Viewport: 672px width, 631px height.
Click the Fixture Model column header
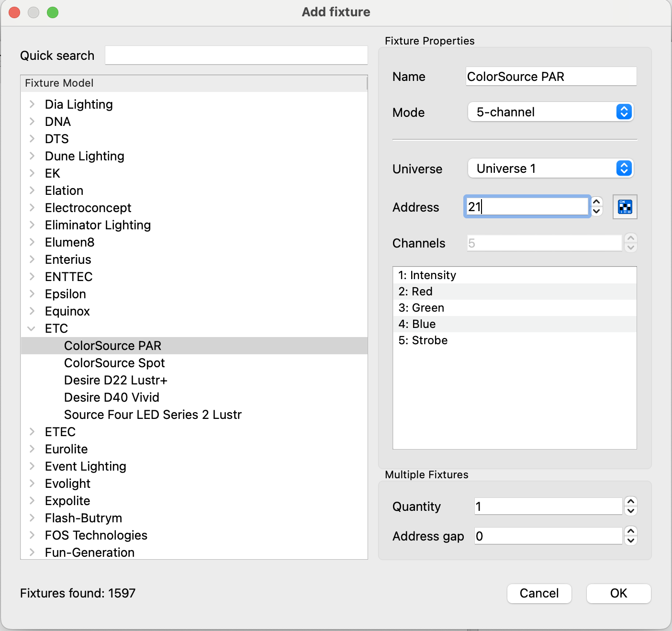tap(193, 83)
